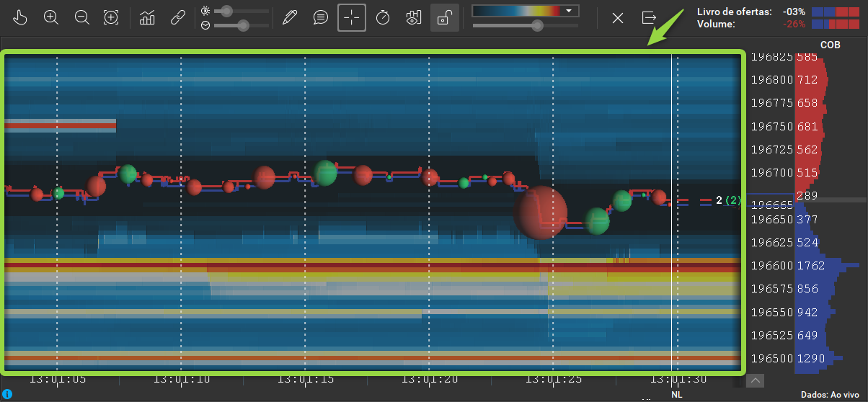
Task: Open the heatmap color gradient dropdown
Action: pos(526,11)
